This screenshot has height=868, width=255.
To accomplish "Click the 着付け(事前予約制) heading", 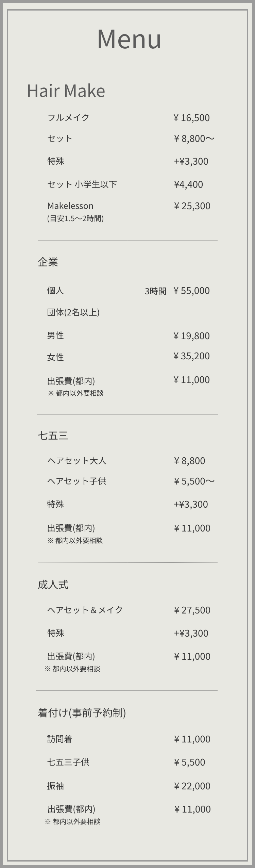I will [x=82, y=713].
